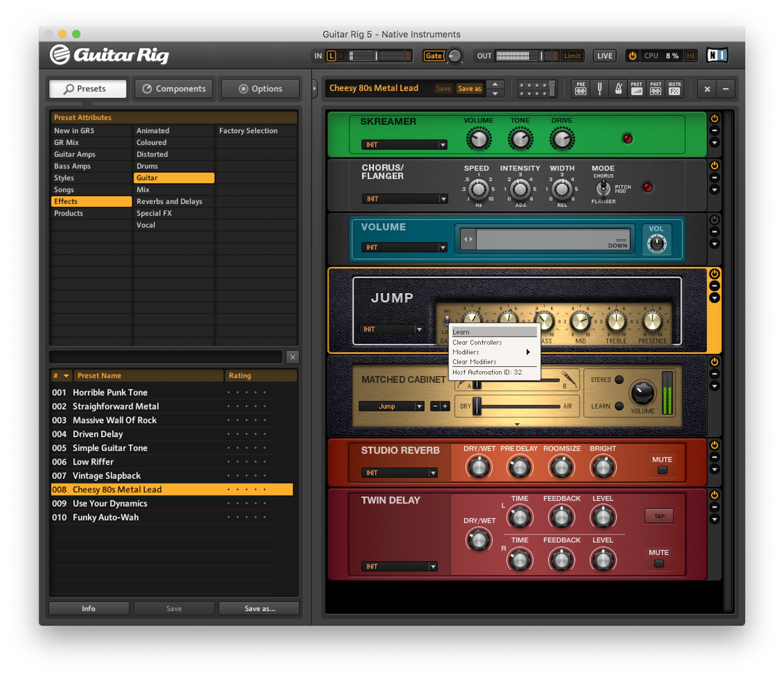Collapse the Chorus/Flanger module with its minus icon

[715, 178]
